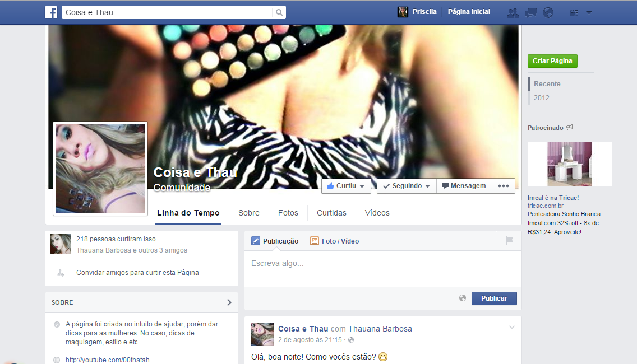
Task: Switch to the Curtidas tab
Action: point(331,213)
